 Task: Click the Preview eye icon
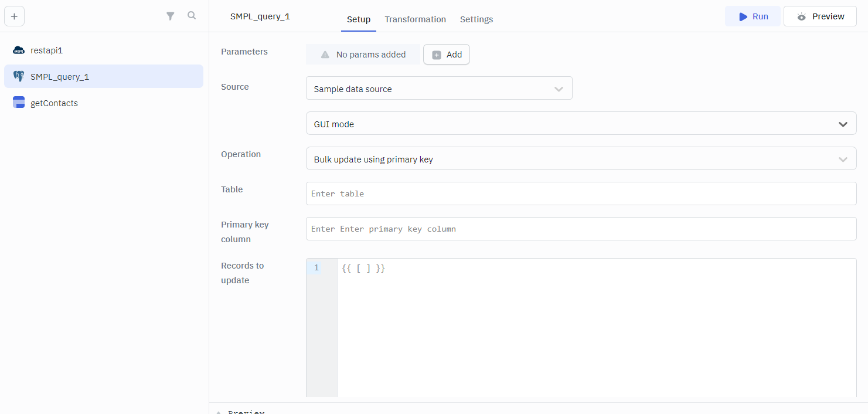(x=802, y=17)
